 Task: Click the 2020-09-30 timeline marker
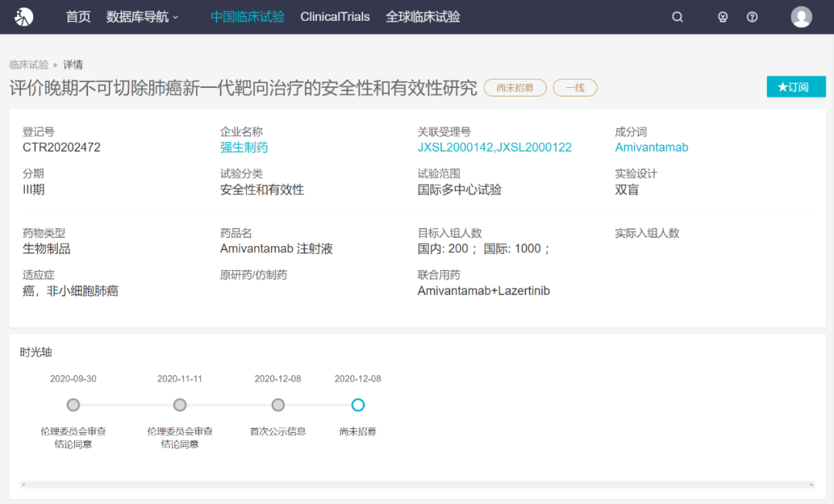pos(73,405)
